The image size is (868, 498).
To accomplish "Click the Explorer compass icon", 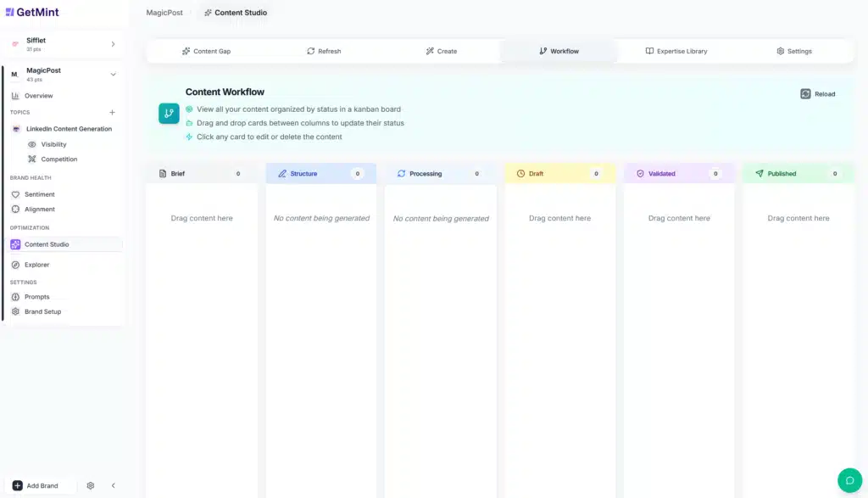I will (x=15, y=265).
